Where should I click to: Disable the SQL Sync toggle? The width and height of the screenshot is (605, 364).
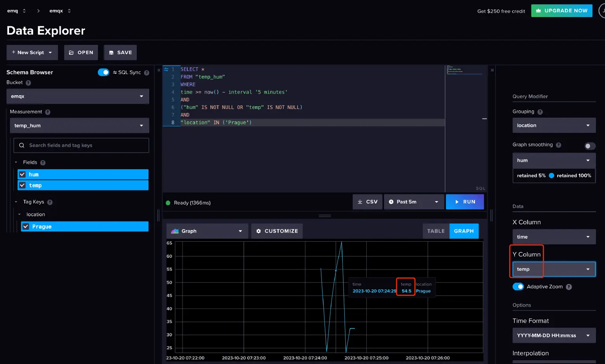[x=104, y=72]
